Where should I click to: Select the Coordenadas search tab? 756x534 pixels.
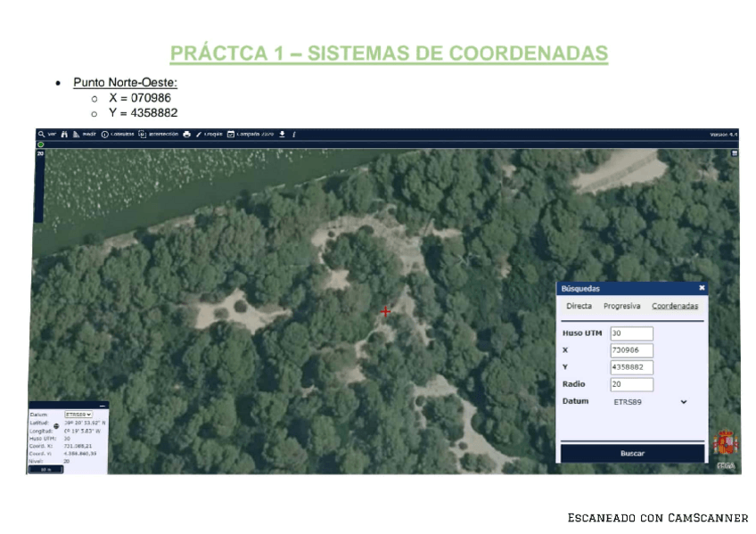674,306
